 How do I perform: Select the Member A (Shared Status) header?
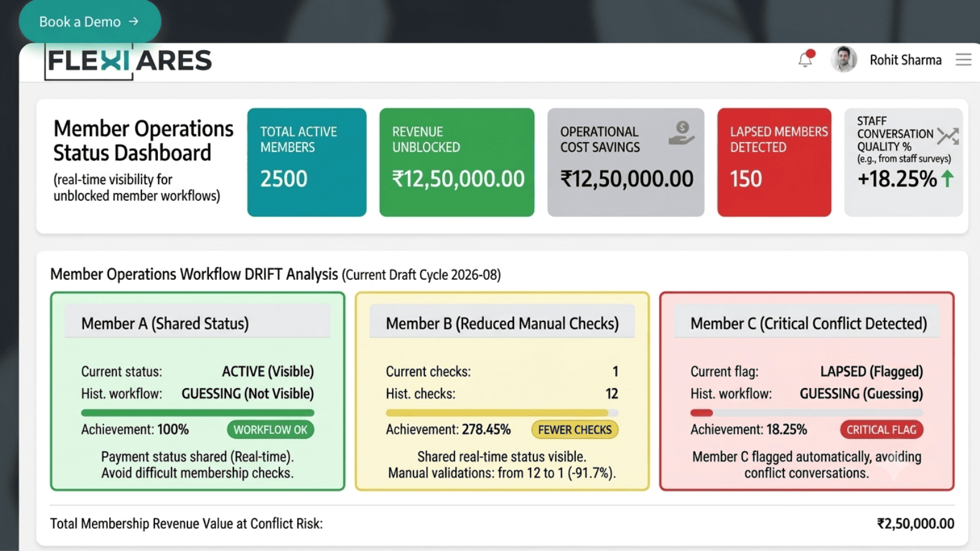pos(197,323)
